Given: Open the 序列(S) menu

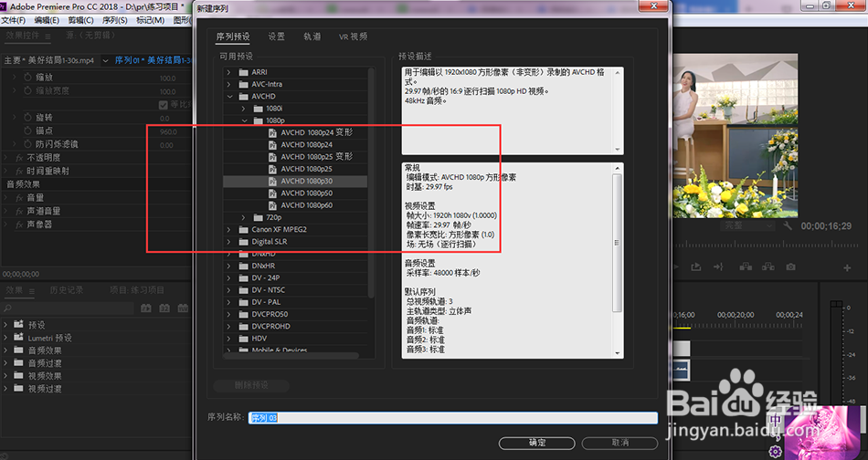Looking at the screenshot, I should coord(114,20).
